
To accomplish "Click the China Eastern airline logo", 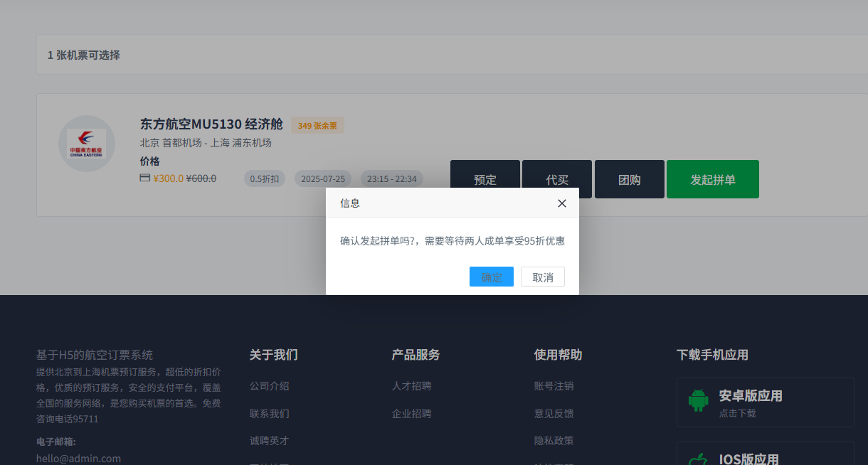I will pos(87,144).
